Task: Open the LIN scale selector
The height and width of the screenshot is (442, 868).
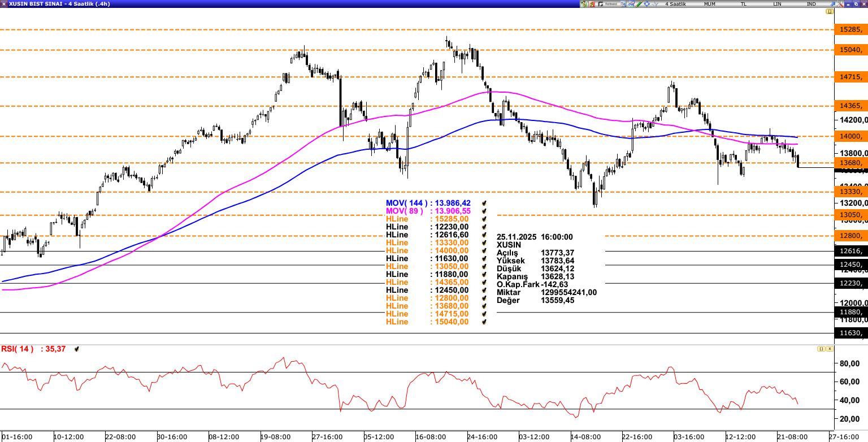Action: pyautogui.click(x=777, y=4)
